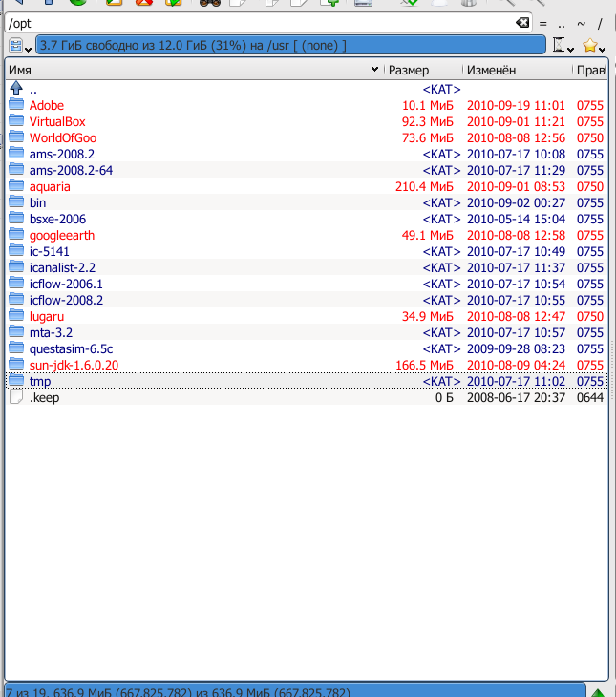Image resolution: width=616 pixels, height=697 pixels.
Task: Click the up-arrow parent directory icon
Action: (16, 89)
